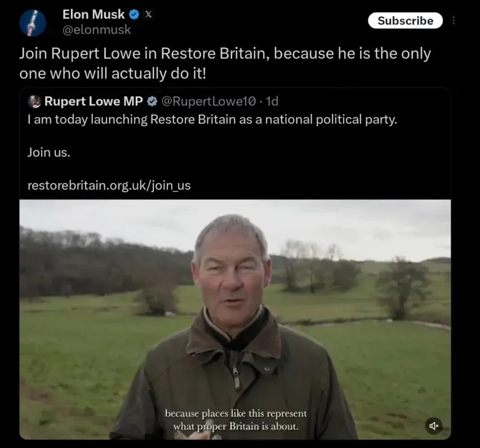This screenshot has height=448, width=480.
Task: Click Elon Musk's blue verified badge
Action: click(135, 15)
